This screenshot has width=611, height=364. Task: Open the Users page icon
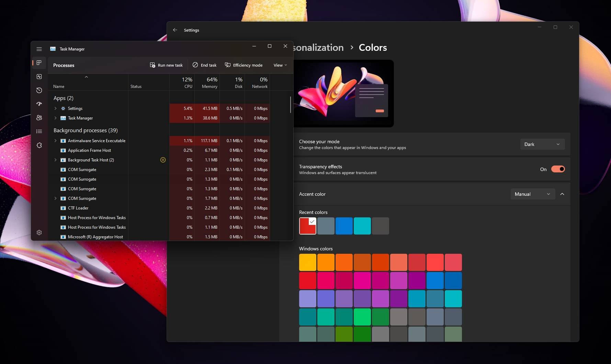click(39, 118)
